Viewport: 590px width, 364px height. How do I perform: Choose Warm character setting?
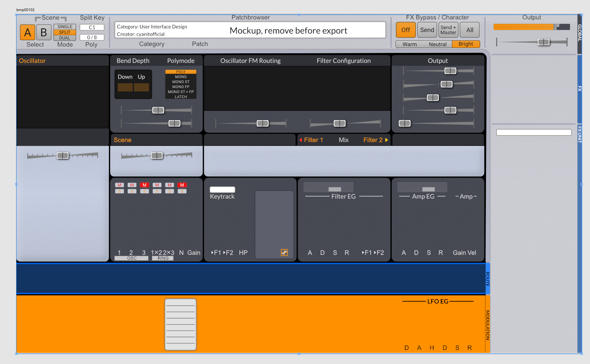coord(410,44)
